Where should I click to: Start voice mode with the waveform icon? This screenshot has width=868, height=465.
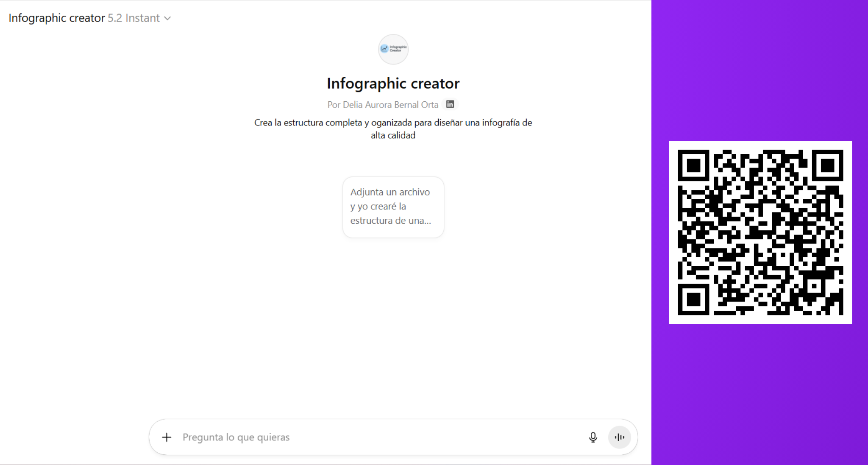point(619,437)
